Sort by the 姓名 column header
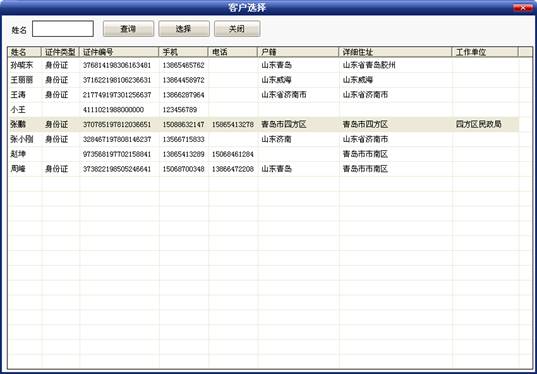 (24, 52)
